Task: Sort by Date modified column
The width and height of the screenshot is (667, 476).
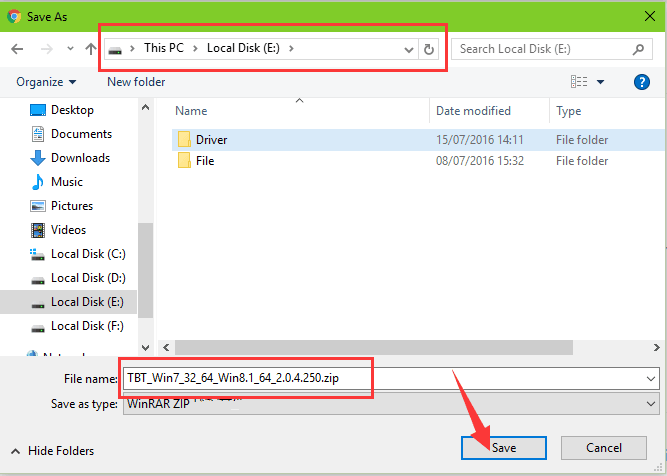Action: tap(473, 111)
